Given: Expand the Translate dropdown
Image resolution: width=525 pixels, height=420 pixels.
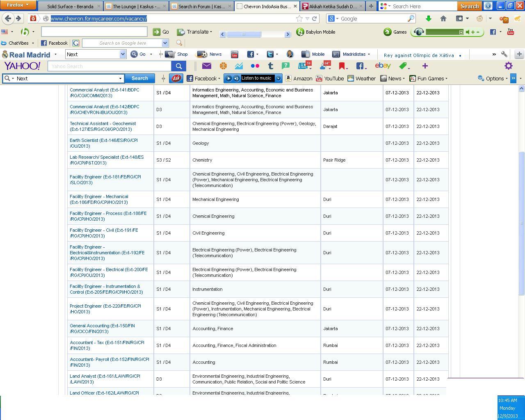Looking at the screenshot, I should (x=211, y=32).
